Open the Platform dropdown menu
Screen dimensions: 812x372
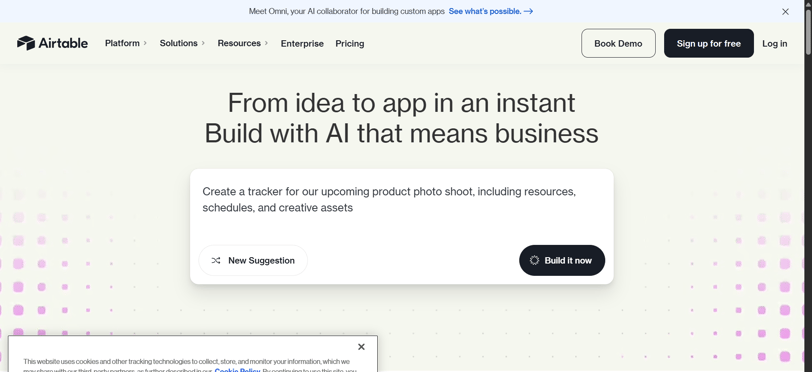pyautogui.click(x=126, y=44)
